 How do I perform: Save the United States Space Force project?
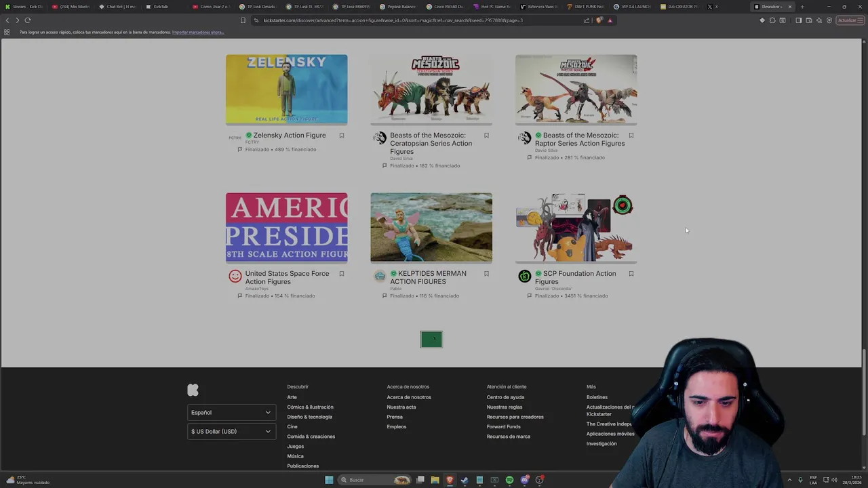pos(342,274)
